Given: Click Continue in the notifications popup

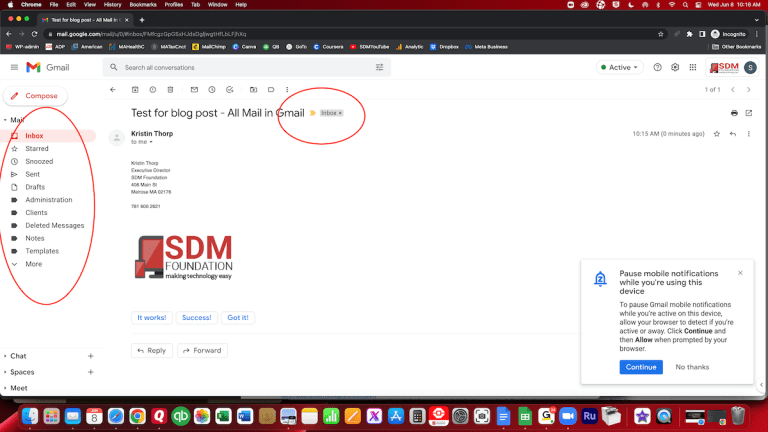Looking at the screenshot, I should tap(641, 367).
